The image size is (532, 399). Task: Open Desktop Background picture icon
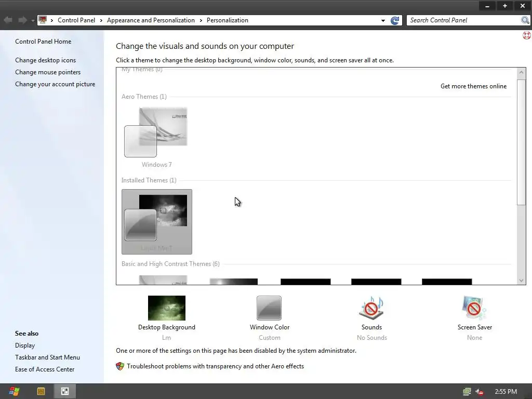pyautogui.click(x=167, y=308)
